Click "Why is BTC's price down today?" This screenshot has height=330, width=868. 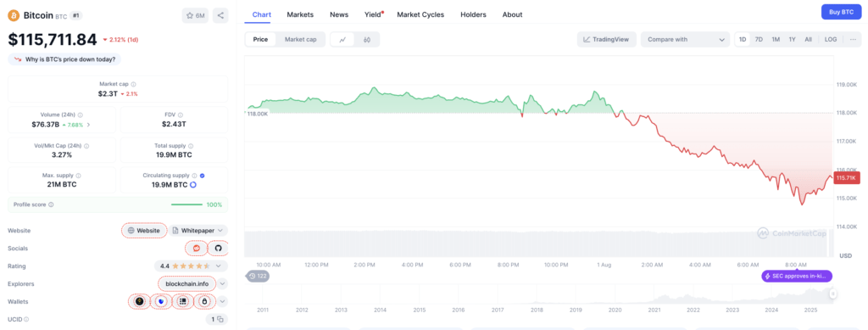(x=64, y=59)
